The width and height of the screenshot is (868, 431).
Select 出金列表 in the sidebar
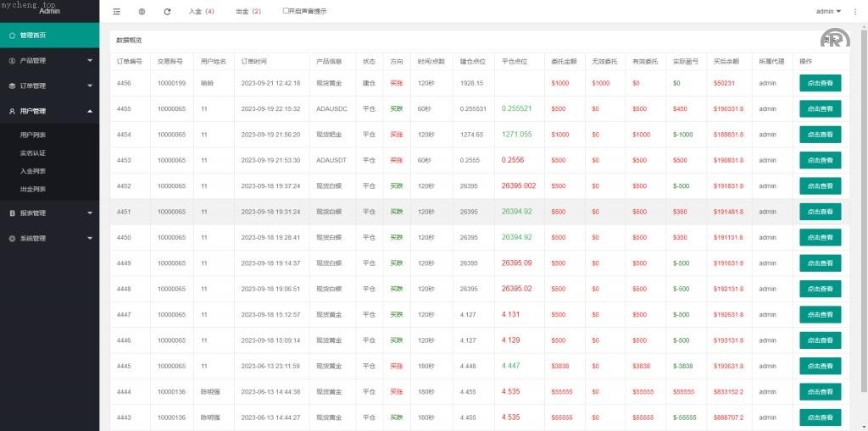[33, 189]
